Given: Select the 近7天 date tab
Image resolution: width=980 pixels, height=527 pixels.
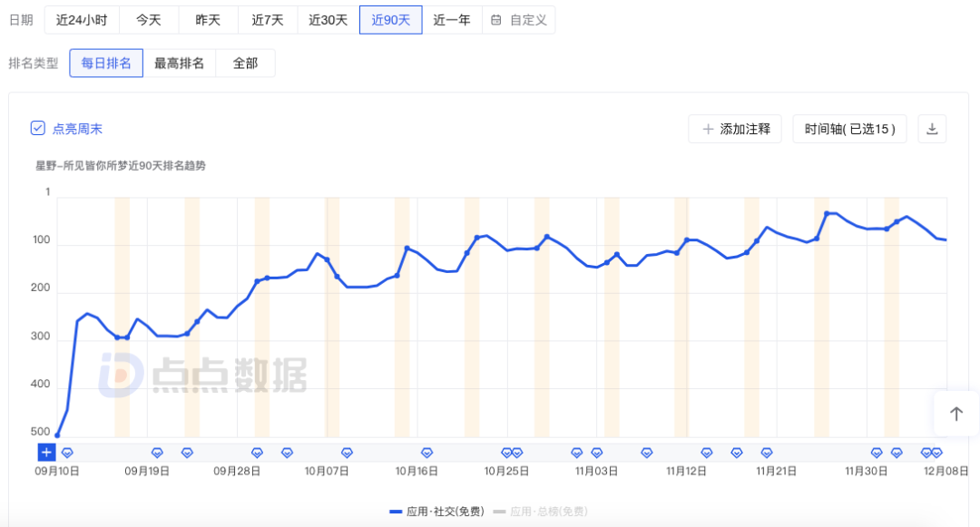Looking at the screenshot, I should (x=268, y=20).
